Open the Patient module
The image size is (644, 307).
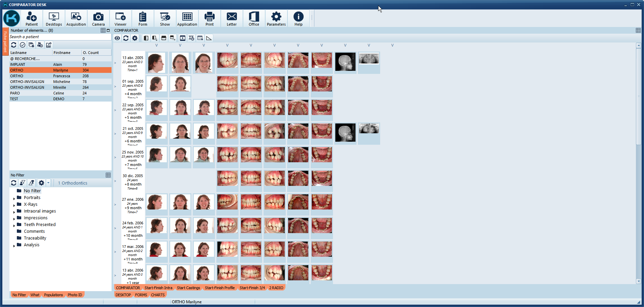32,19
